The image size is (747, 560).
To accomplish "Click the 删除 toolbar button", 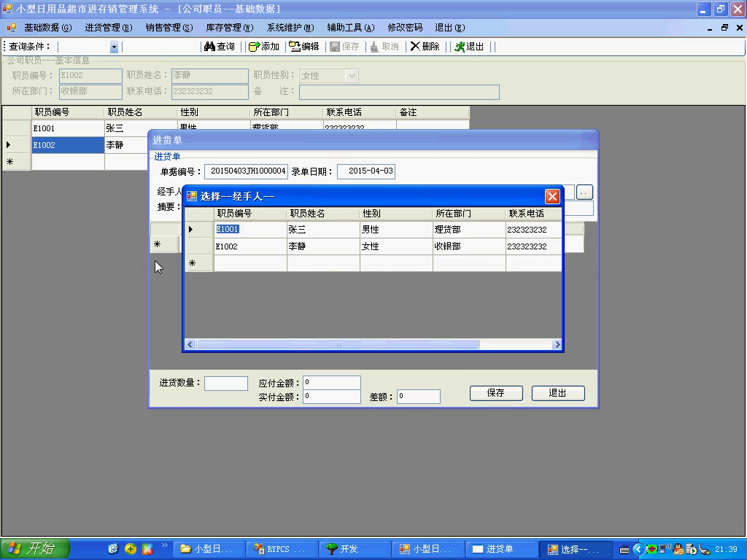I will tap(425, 47).
